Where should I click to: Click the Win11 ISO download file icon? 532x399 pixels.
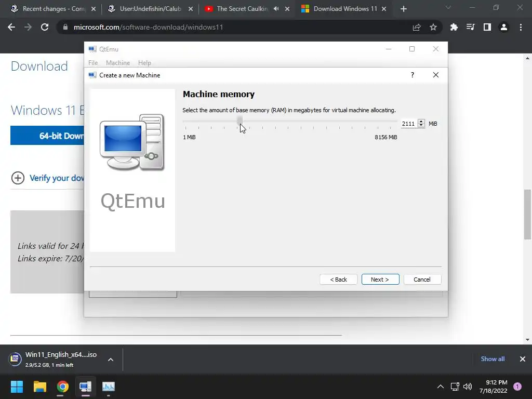click(15, 359)
